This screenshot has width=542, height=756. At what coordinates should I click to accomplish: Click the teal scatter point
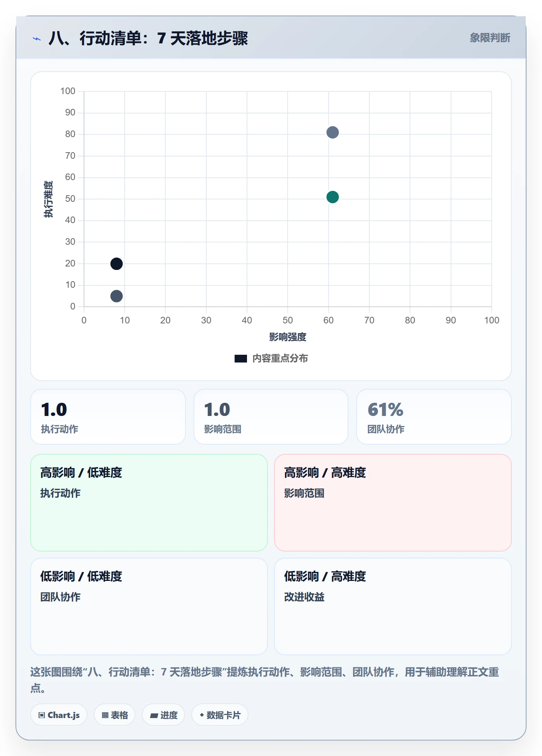point(333,197)
